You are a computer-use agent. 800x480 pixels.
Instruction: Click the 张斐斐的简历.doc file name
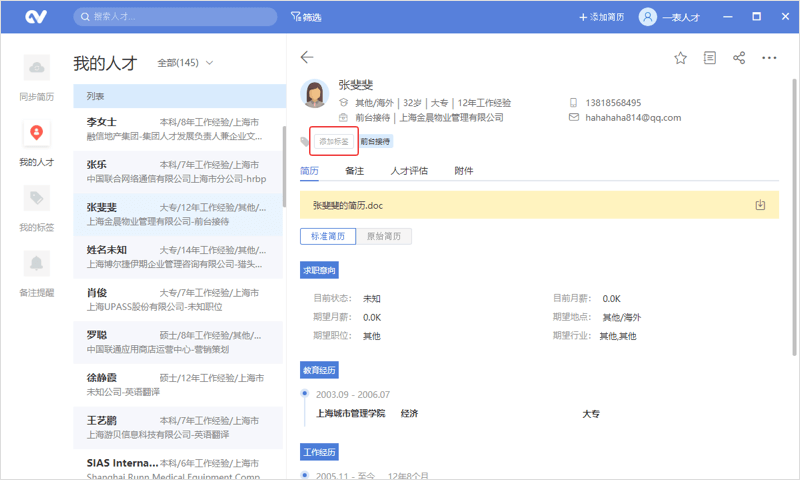(x=348, y=206)
